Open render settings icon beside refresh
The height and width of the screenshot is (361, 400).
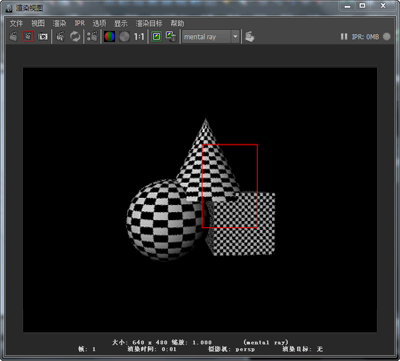tap(92, 37)
